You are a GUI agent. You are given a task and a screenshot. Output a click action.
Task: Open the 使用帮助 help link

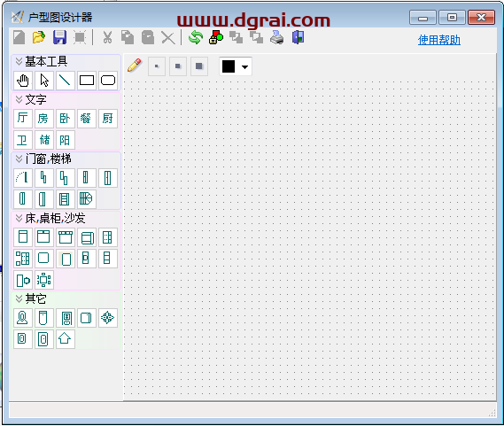[x=439, y=40]
